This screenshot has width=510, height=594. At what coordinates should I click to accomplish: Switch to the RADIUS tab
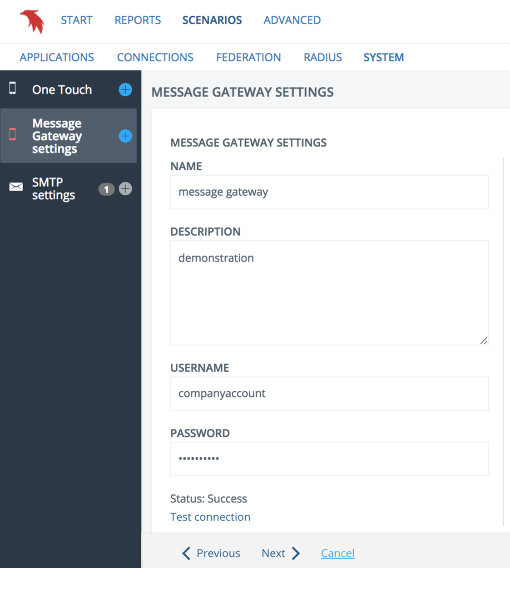point(323,57)
